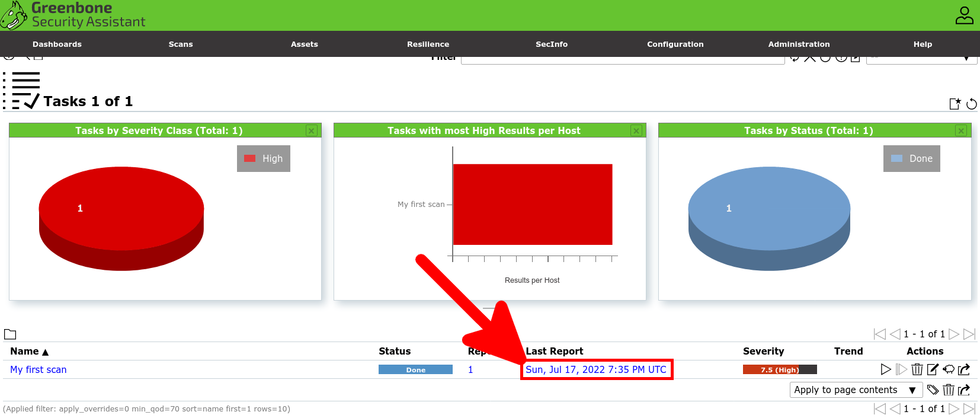Clone task using the sheep icon
The height and width of the screenshot is (418, 980).
(949, 369)
